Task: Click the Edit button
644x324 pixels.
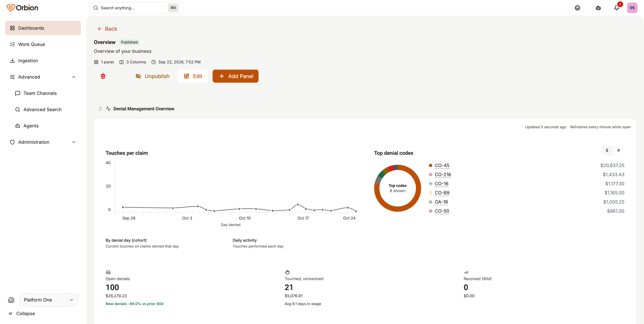Action: [x=193, y=76]
